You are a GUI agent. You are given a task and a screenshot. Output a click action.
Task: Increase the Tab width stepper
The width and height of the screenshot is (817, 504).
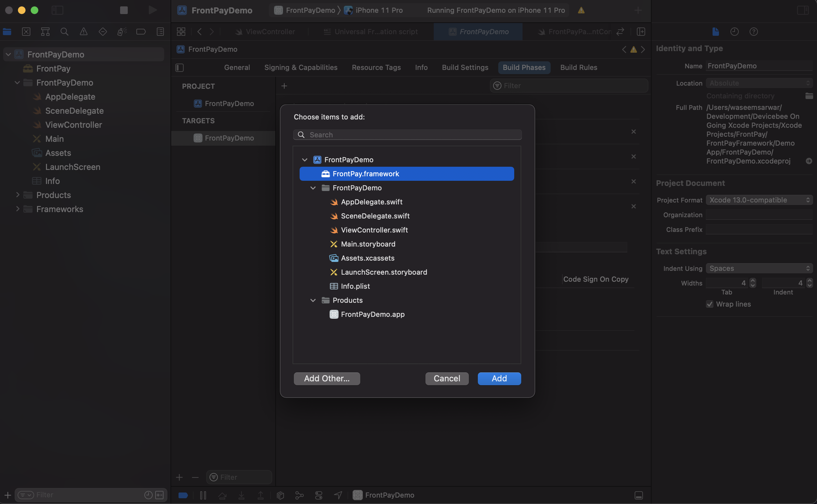click(752, 281)
